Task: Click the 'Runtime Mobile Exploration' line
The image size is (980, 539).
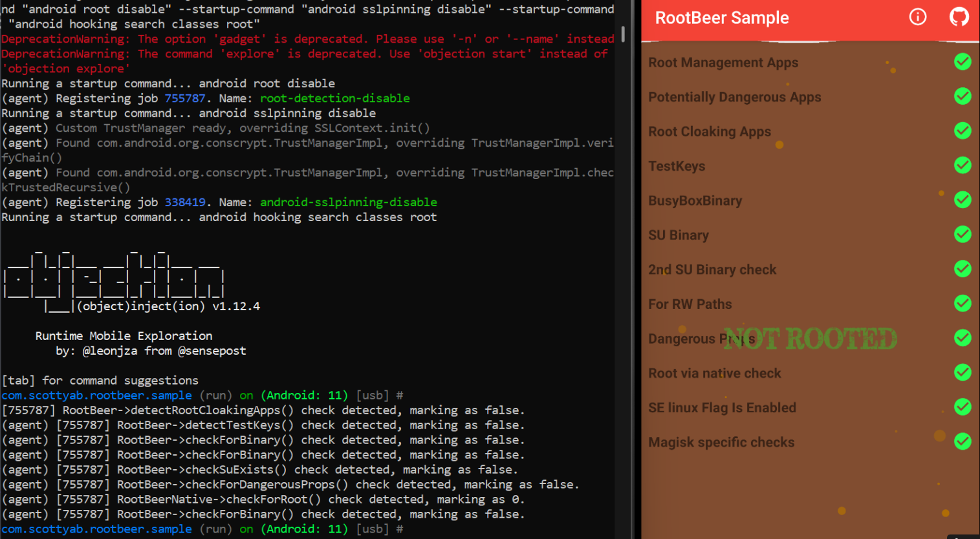Action: pos(124,336)
